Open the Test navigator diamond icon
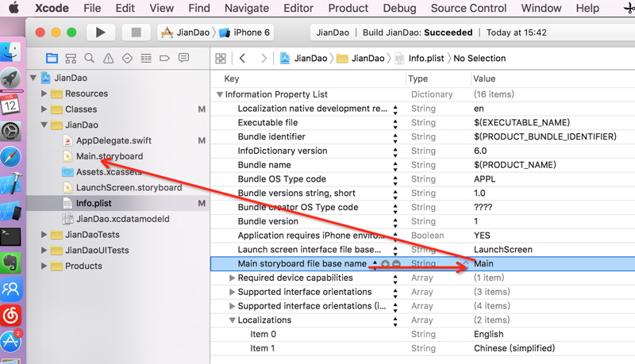This screenshot has height=364, width=635. pyautogui.click(x=127, y=58)
